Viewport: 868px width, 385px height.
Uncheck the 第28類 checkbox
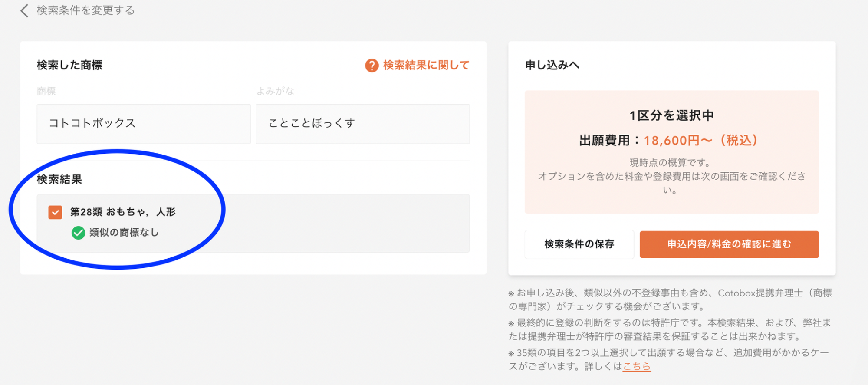55,212
